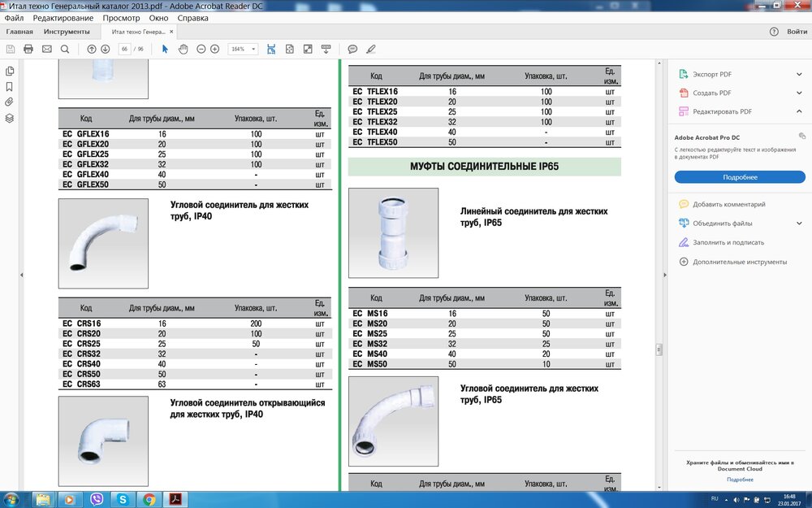Open the search magnifier tool
Viewport: 812px width, 508px height.
[x=65, y=49]
